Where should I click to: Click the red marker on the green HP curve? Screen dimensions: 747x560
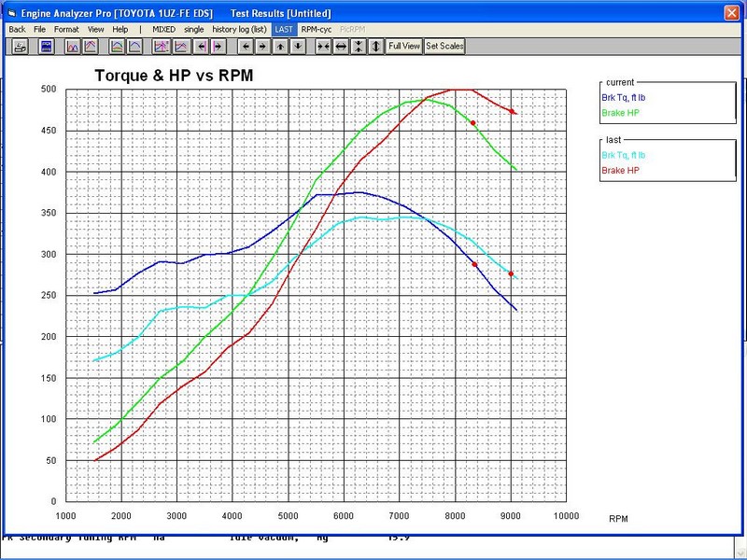point(473,123)
